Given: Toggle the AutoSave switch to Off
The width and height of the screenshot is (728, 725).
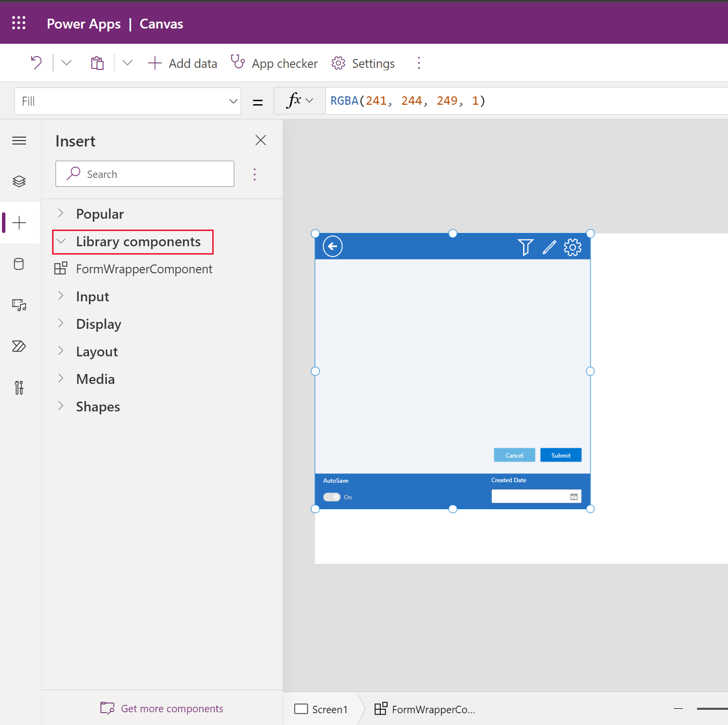Looking at the screenshot, I should coord(332,497).
